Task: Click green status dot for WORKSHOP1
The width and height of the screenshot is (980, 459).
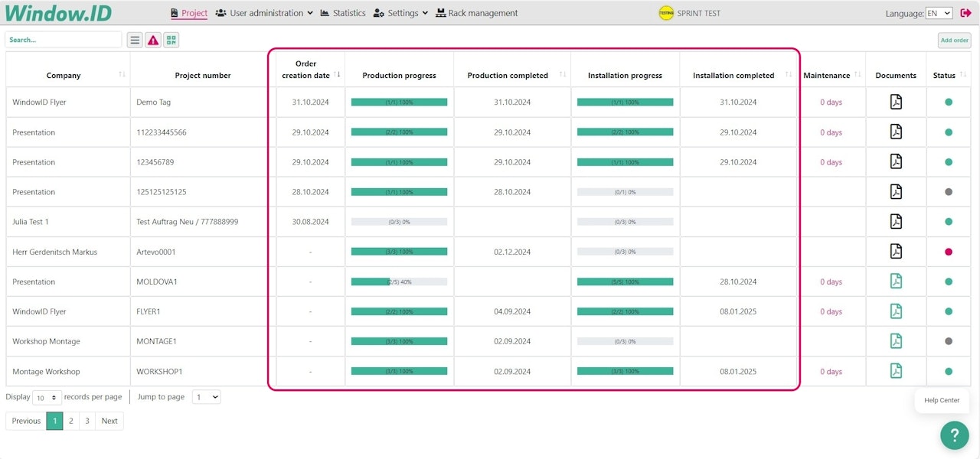Action: pyautogui.click(x=949, y=372)
